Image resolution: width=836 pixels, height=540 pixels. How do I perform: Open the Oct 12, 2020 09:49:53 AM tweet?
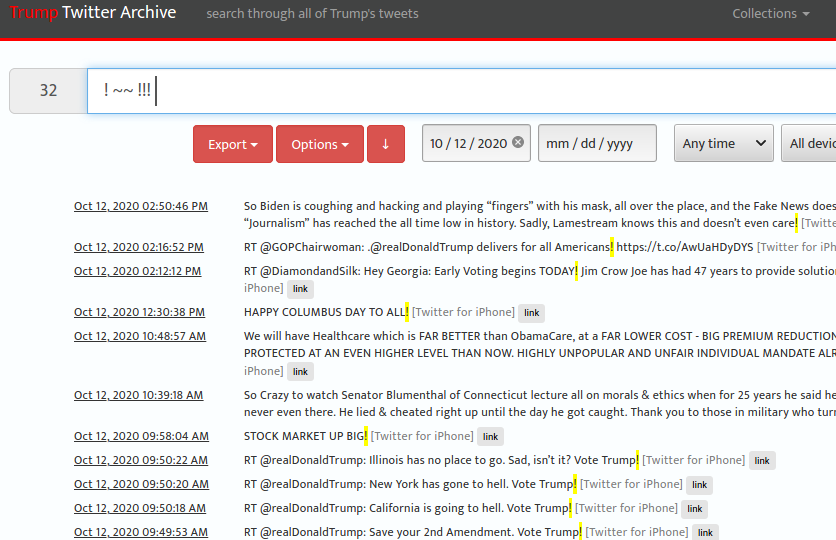coord(141,533)
